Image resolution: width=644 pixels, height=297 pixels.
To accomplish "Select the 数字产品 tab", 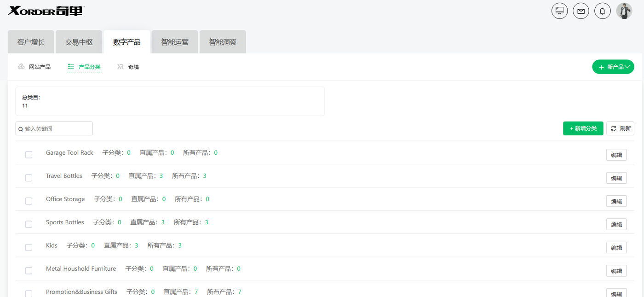I will coord(127,42).
